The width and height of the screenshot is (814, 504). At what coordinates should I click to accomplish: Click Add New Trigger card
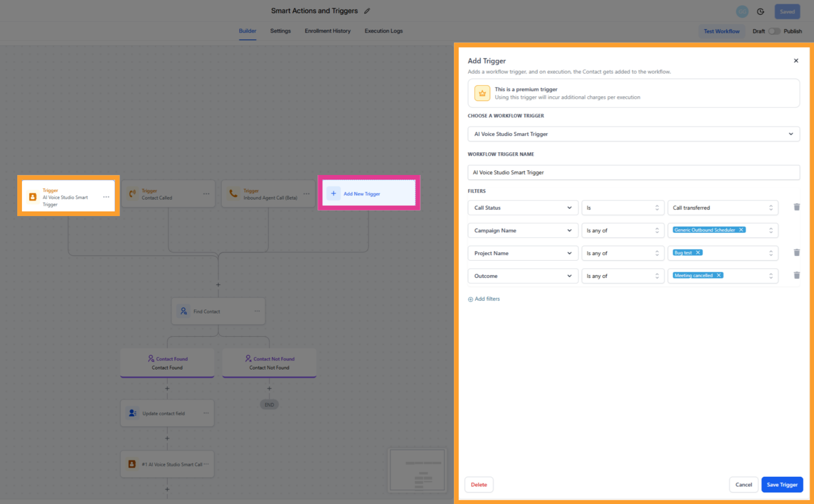(369, 193)
